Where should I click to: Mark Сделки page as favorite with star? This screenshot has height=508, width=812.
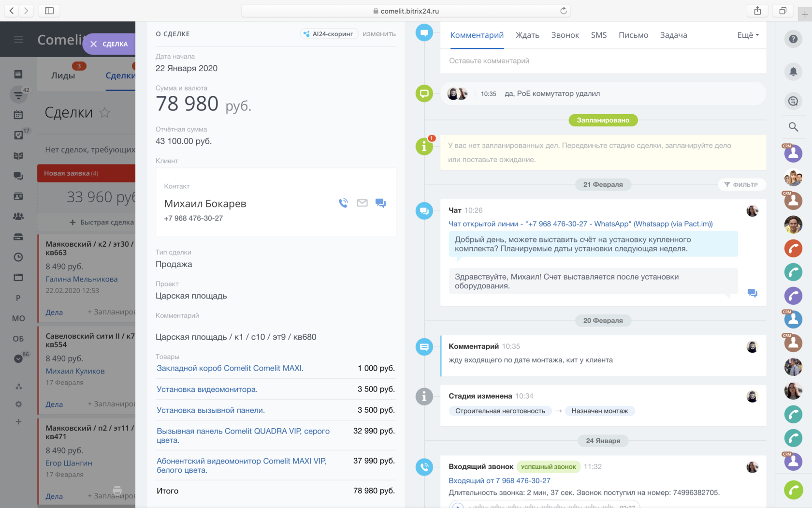(104, 113)
